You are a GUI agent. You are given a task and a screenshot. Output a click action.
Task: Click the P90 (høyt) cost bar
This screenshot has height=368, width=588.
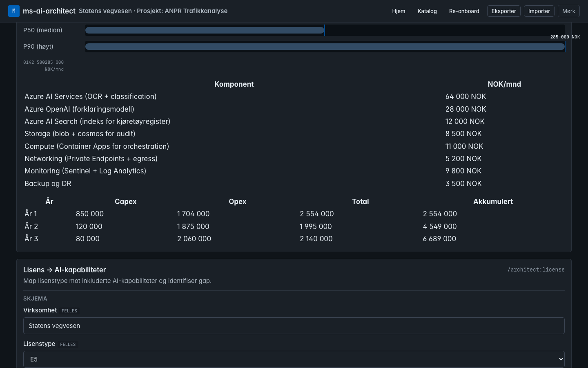pos(325,47)
